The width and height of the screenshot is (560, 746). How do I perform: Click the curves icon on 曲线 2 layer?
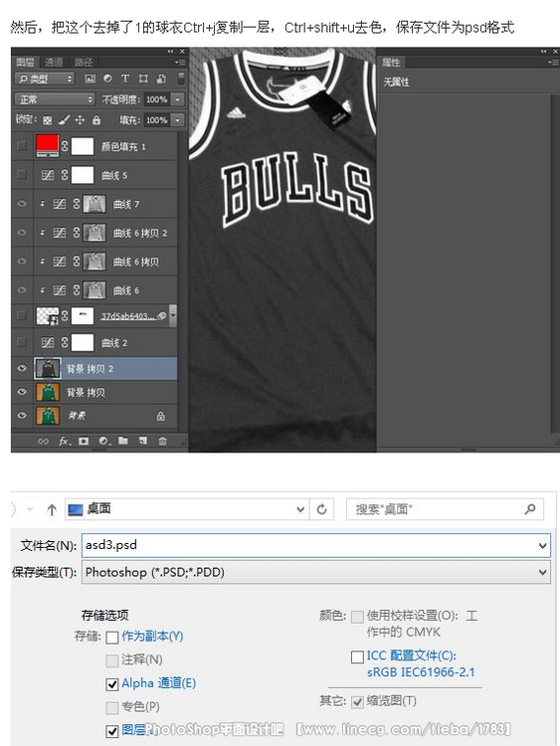point(48,342)
